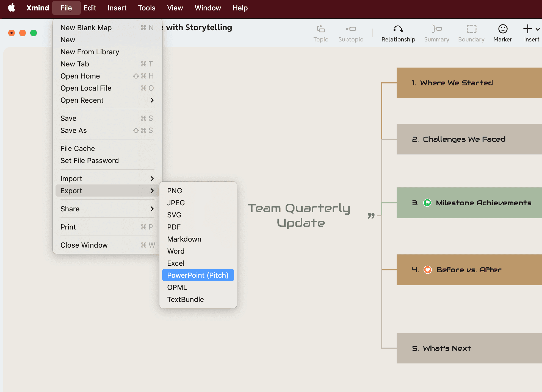
Task: Export as SVG
Action: [x=198, y=215]
